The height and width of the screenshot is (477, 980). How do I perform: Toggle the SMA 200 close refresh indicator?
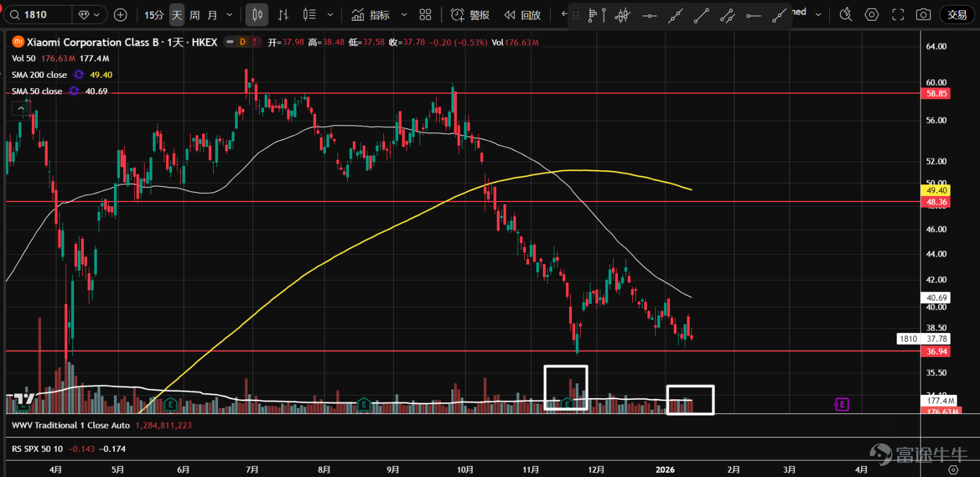point(79,75)
